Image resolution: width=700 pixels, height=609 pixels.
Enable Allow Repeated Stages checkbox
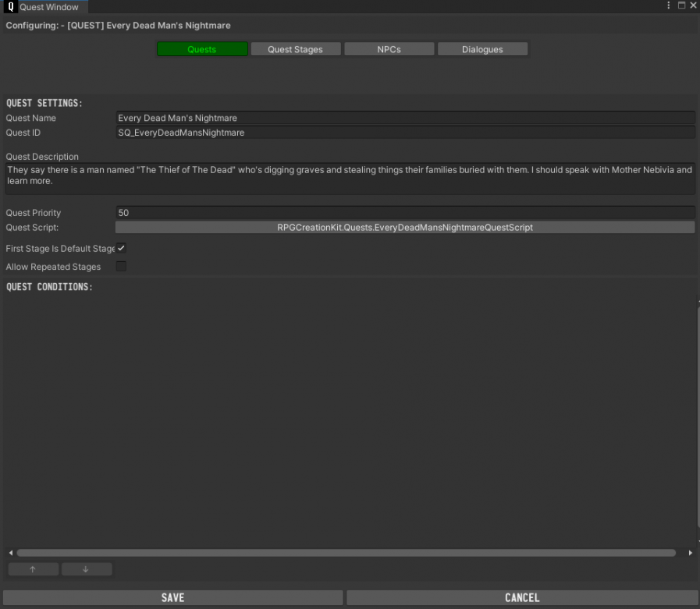(121, 267)
